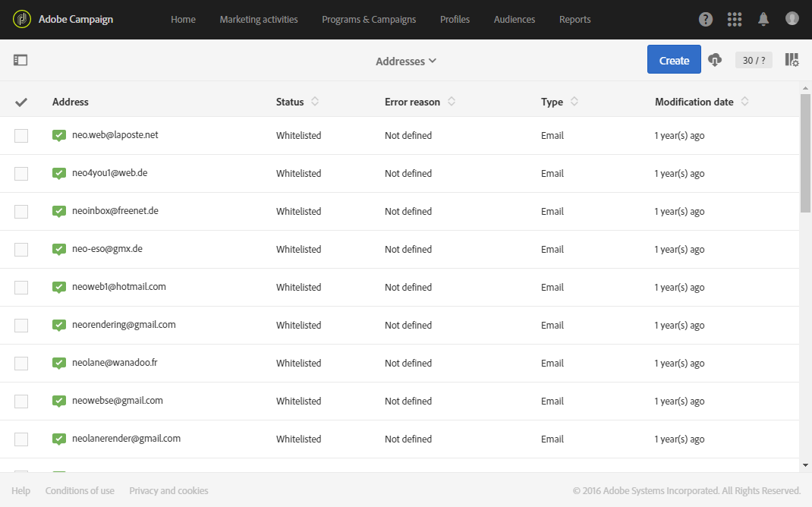Go to the Profiles menu
The image size is (812, 507).
455,20
